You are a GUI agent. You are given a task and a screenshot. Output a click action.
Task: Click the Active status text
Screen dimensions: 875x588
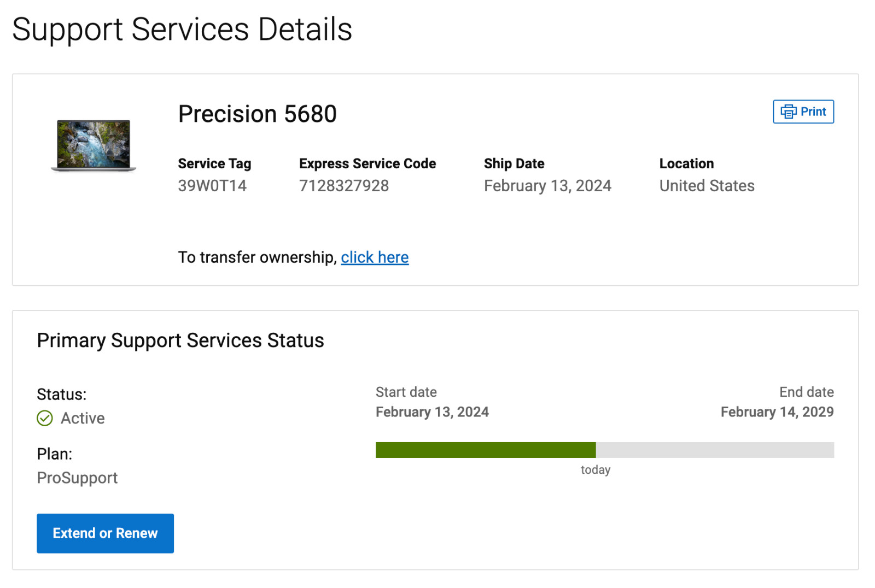83,418
